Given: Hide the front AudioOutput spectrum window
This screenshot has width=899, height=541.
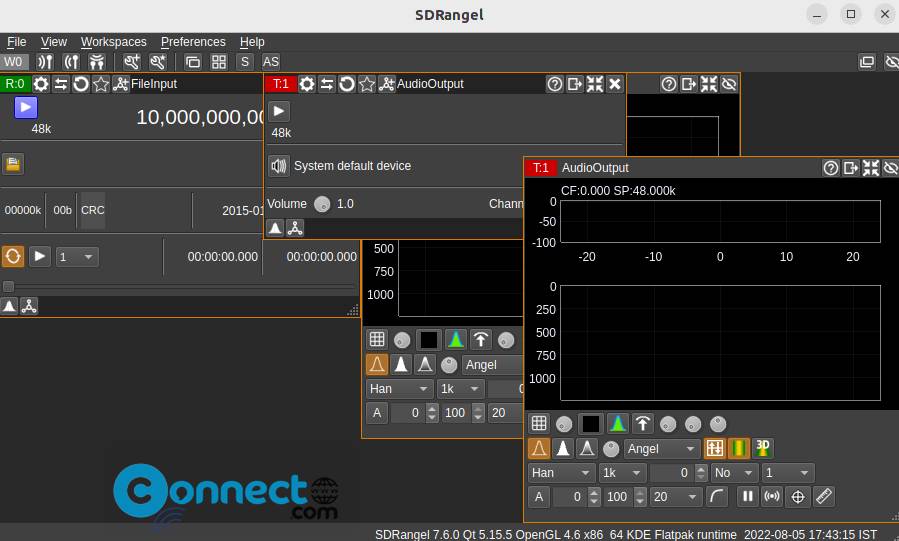Looking at the screenshot, I should click(890, 168).
